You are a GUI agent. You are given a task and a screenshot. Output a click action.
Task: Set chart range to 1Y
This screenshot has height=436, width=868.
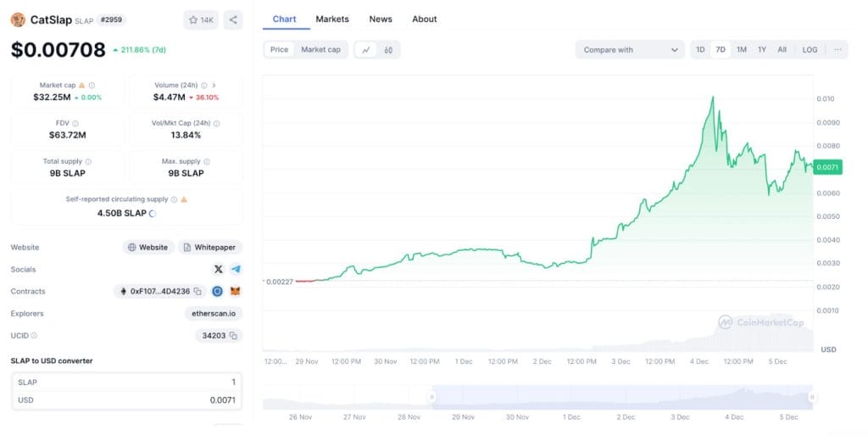point(762,50)
